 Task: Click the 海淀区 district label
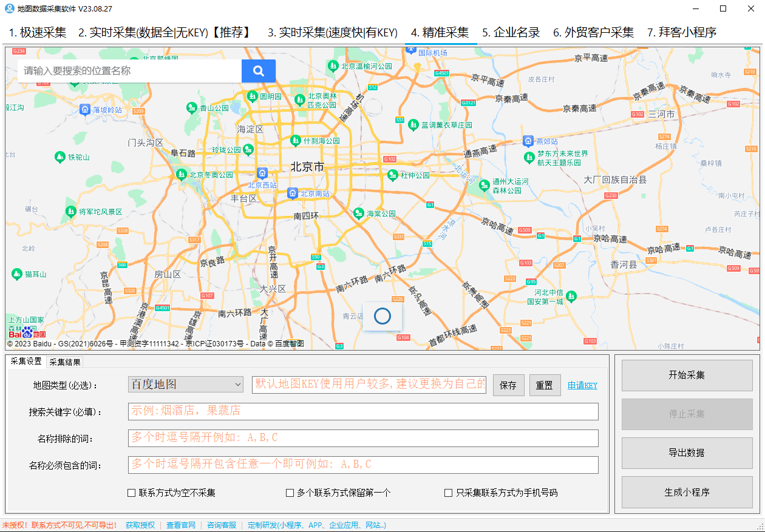click(250, 129)
